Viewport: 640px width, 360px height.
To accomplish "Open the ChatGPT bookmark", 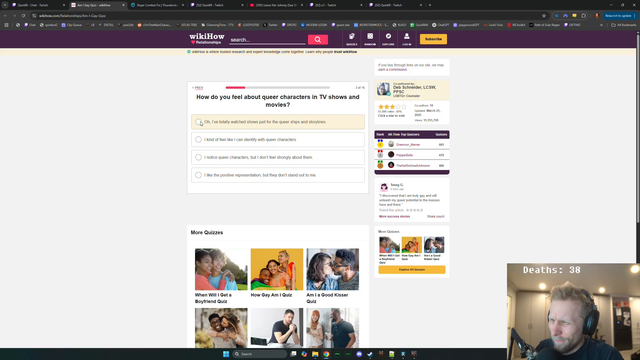I will click(441, 25).
